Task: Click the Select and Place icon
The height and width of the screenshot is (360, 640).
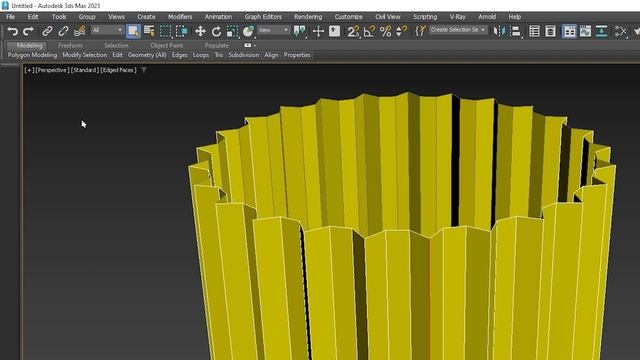Action: pyautogui.click(x=248, y=31)
